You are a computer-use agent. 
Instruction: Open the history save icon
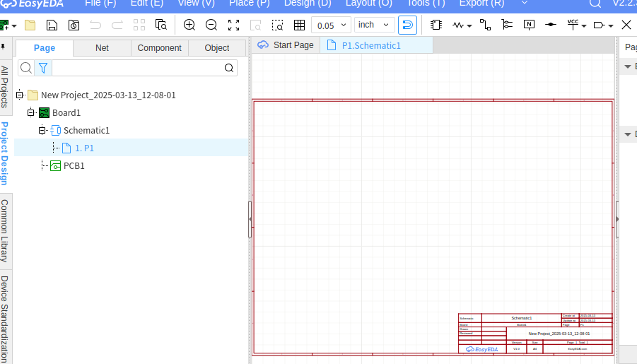(74, 25)
